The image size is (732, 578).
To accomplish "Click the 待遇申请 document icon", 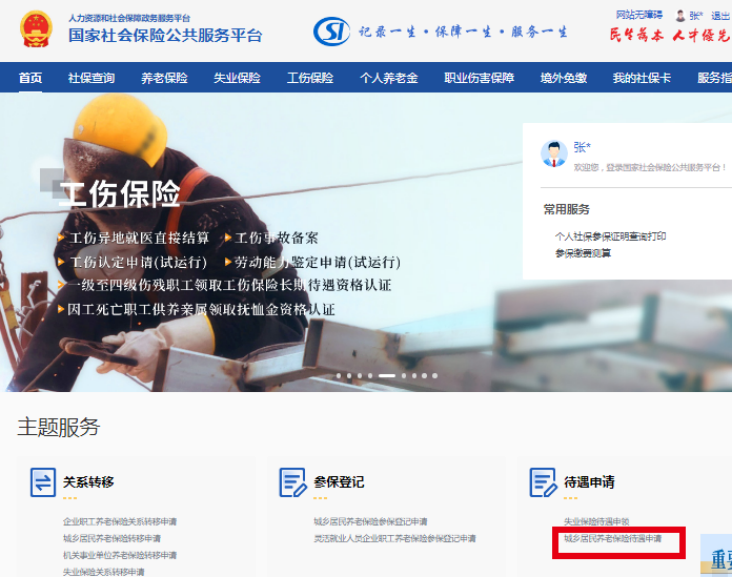I will 543,482.
